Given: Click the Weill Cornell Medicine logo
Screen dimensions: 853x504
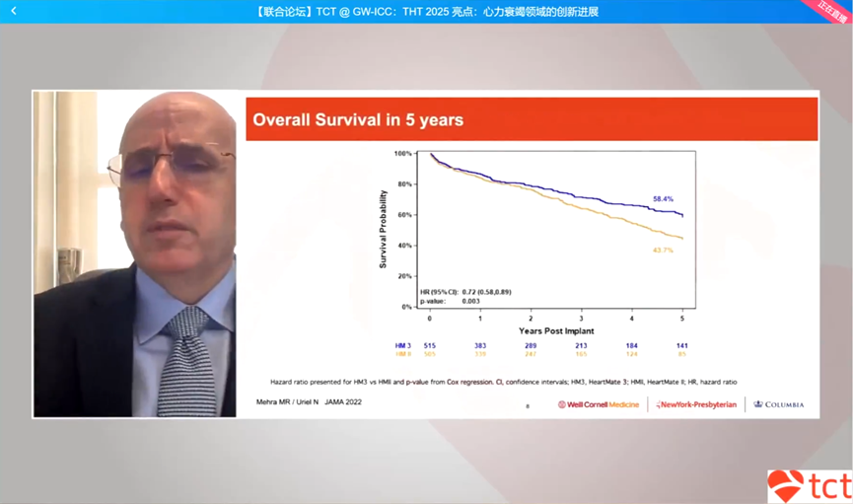Looking at the screenshot, I should coord(599,404).
